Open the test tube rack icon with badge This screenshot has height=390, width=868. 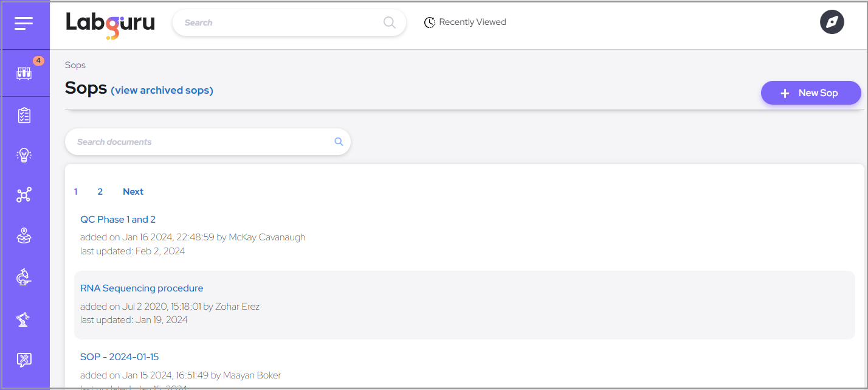coord(24,73)
